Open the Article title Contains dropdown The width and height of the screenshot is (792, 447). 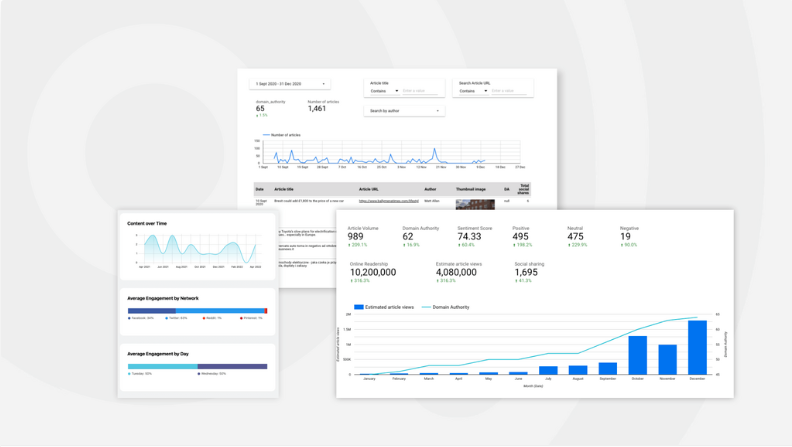384,91
